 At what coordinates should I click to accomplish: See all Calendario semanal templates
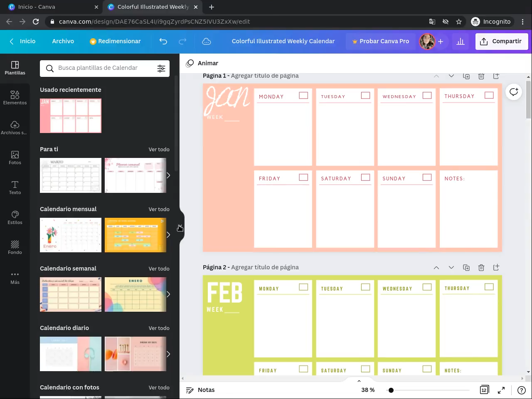pos(159,269)
